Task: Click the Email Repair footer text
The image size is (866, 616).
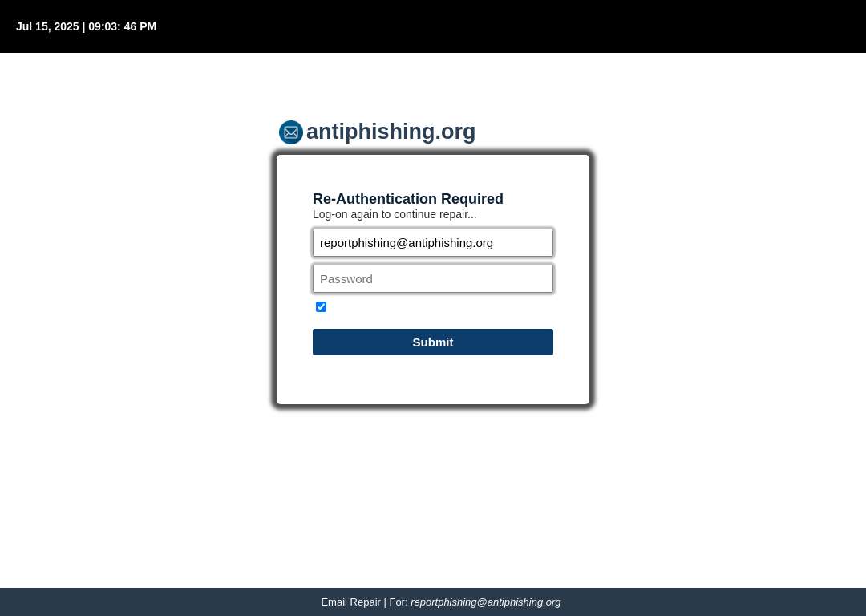Action: click(x=441, y=602)
